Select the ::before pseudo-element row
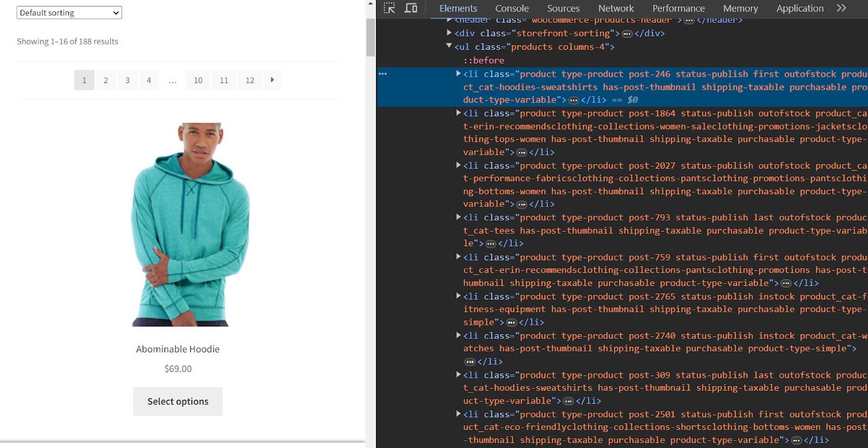Viewport: 868px width, 448px height. point(484,60)
